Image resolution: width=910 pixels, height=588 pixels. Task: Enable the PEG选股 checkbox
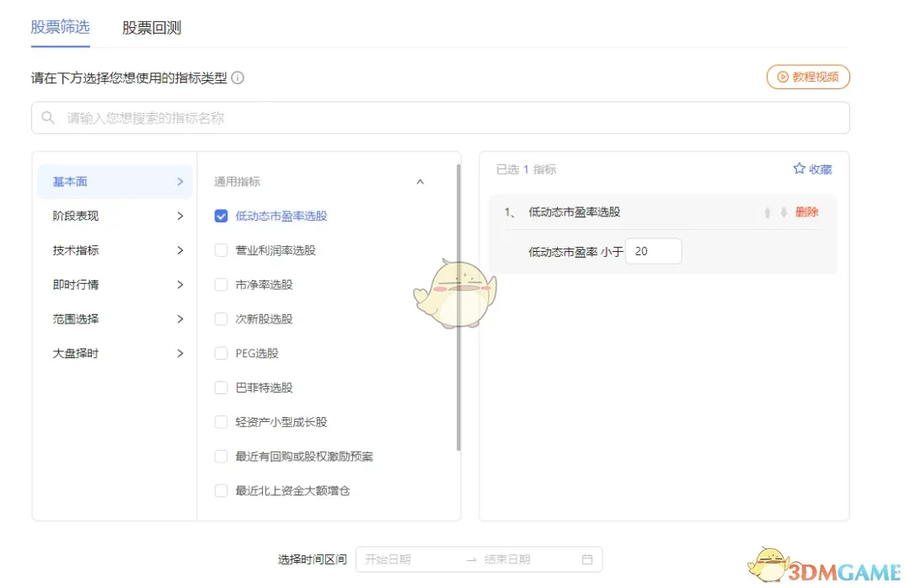click(221, 354)
